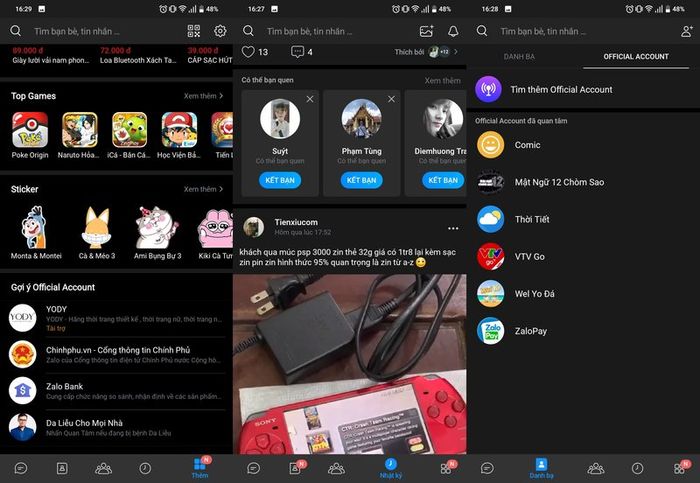Open messages tab in right screen

pos(487,468)
